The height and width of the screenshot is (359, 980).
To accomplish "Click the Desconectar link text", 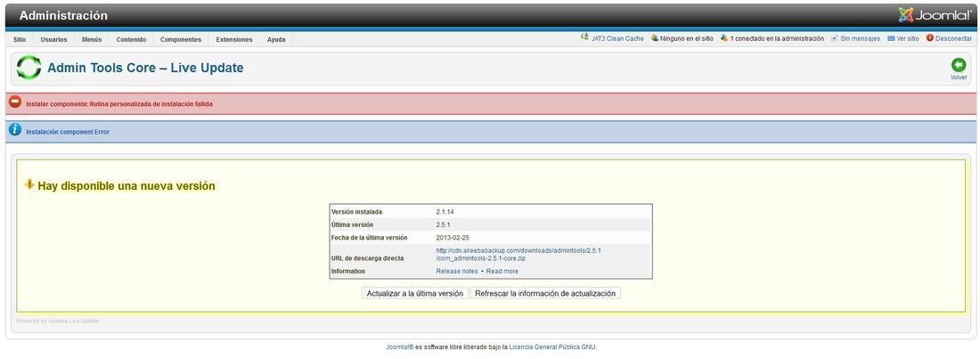I will 954,39.
